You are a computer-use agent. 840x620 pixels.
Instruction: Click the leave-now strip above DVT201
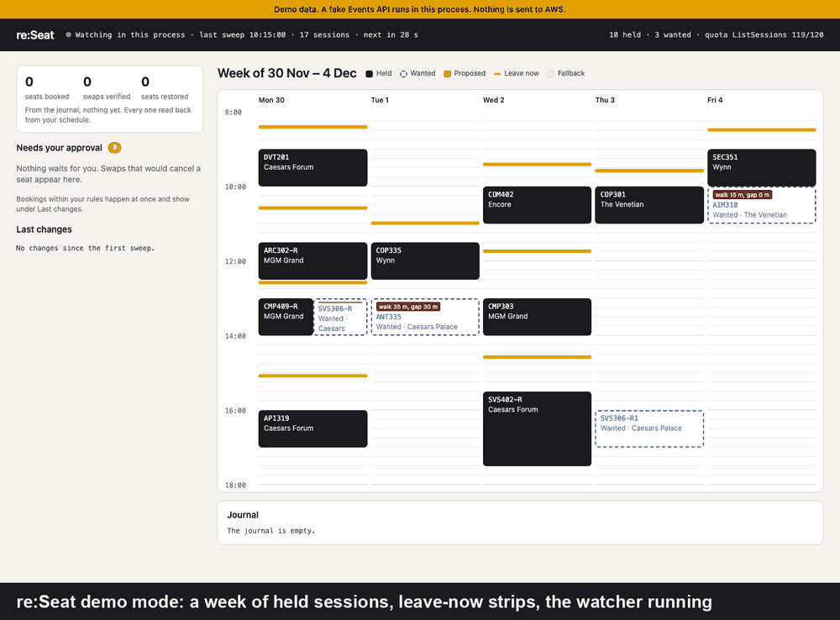(x=312, y=127)
